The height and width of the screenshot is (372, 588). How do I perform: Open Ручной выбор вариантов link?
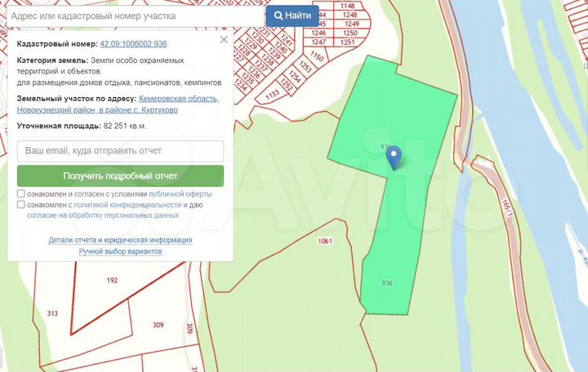[120, 251]
